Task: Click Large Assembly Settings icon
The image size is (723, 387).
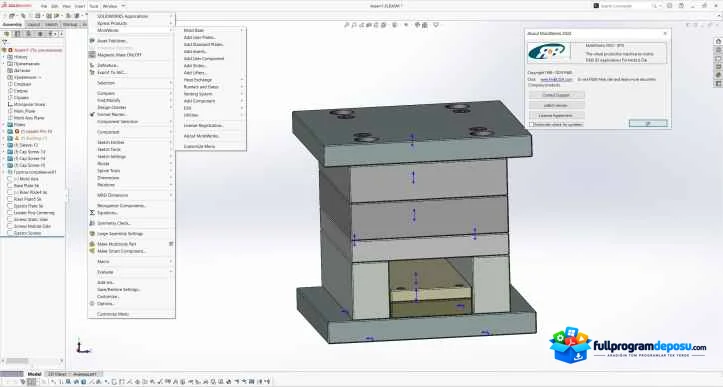Action: (92, 234)
